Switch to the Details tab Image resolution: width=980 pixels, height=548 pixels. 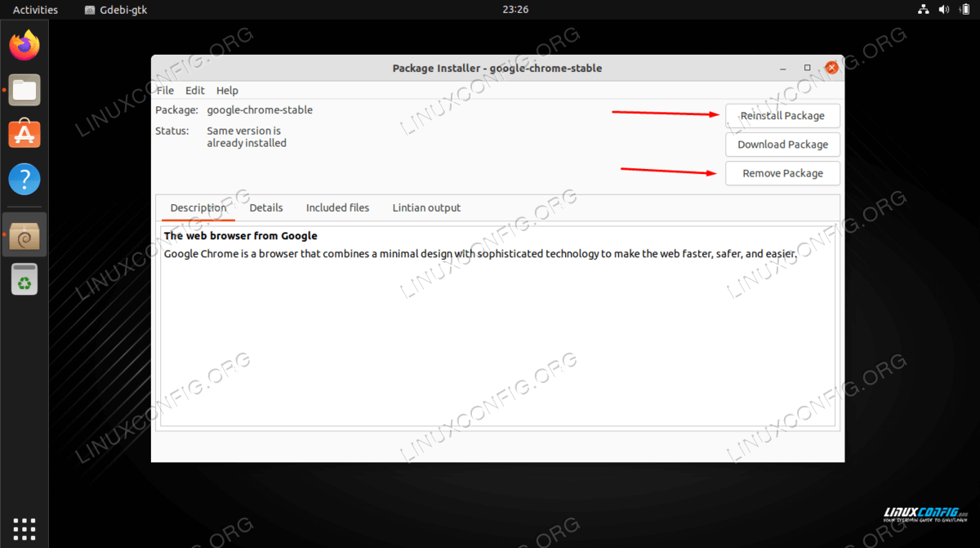coord(266,208)
